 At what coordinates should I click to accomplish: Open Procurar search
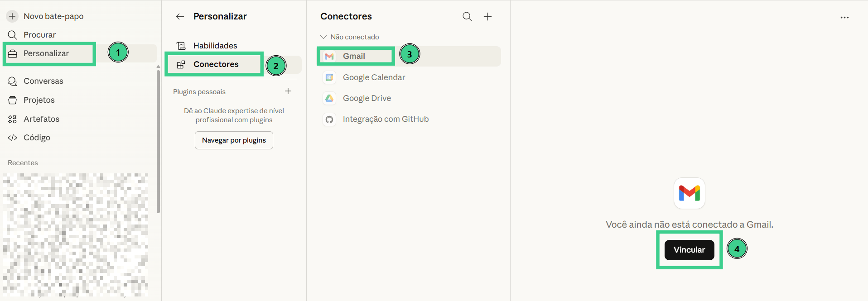[39, 35]
